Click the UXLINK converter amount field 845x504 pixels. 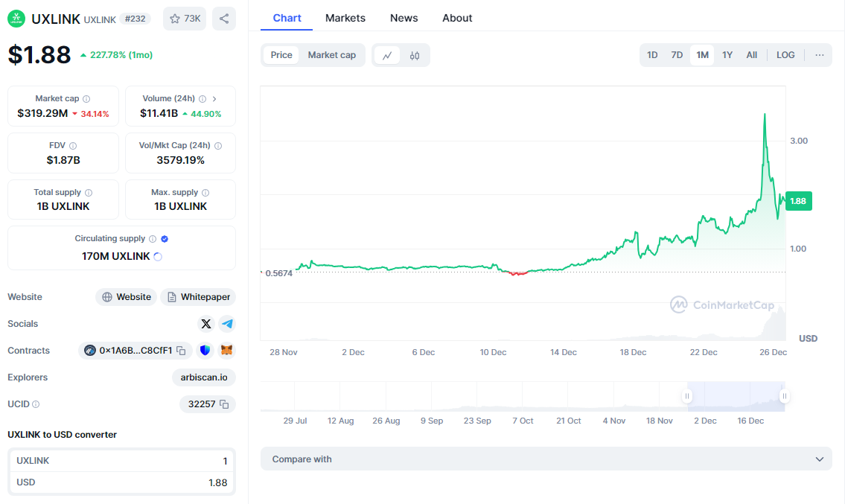click(x=122, y=461)
